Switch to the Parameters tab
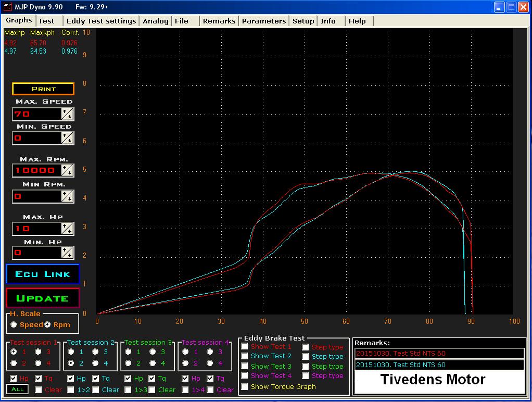This screenshot has width=532, height=402. point(263,21)
